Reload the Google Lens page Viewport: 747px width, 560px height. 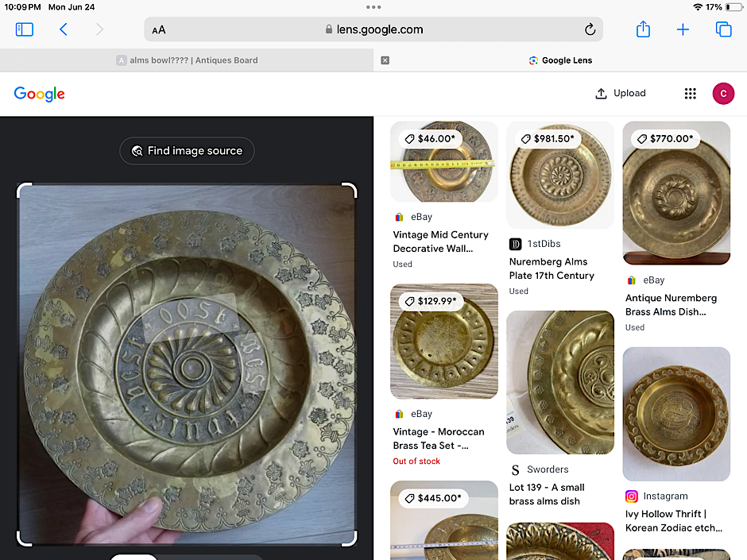[x=590, y=29]
